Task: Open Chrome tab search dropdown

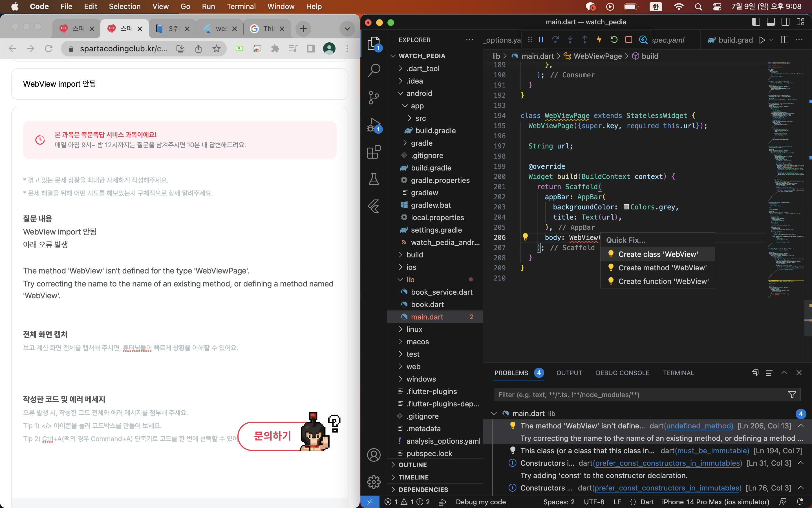Action: (x=347, y=29)
